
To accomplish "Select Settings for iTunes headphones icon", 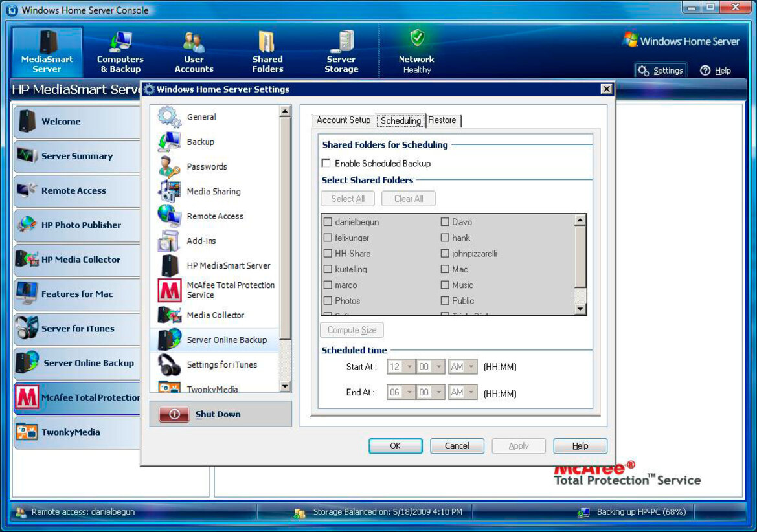I will pos(169,364).
